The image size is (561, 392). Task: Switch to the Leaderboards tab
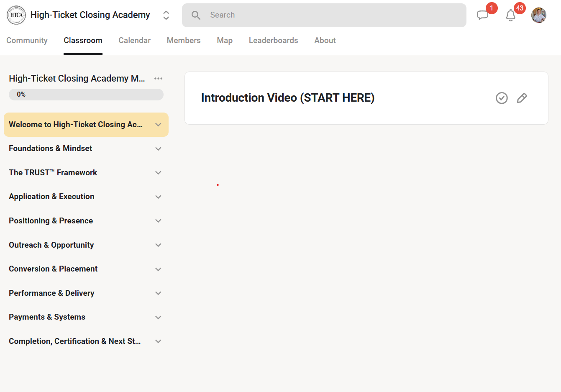(x=274, y=41)
